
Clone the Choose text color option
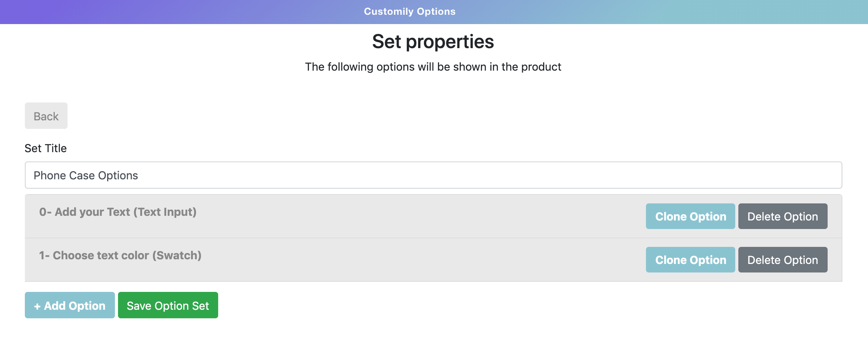690,260
